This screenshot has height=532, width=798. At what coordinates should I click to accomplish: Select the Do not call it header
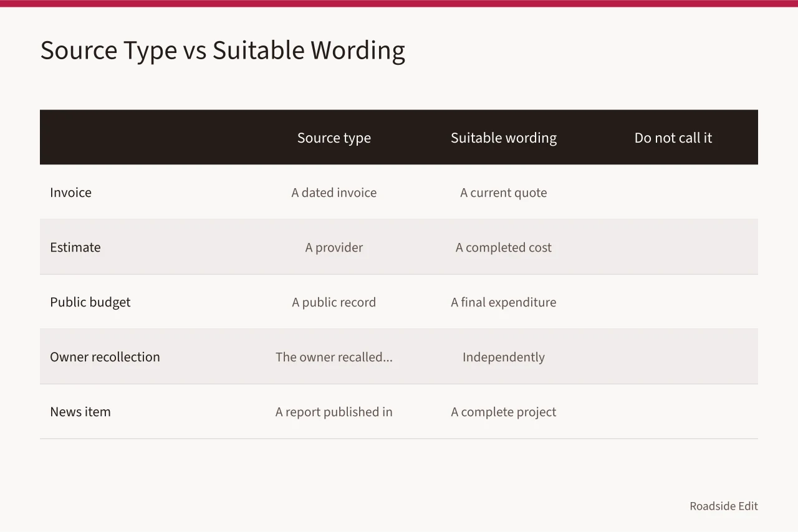point(673,138)
